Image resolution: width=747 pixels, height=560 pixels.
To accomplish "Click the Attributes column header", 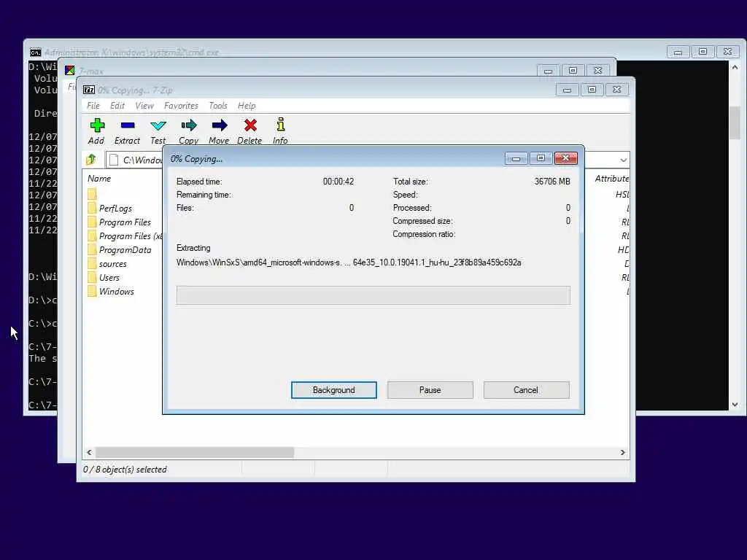I will pos(612,179).
